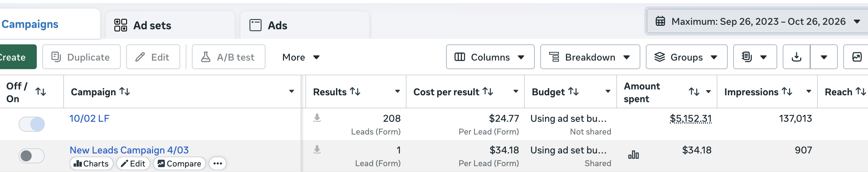Viewport: 868px width, 172px height.
Task: Open Amount spent column options arrow
Action: pos(708,92)
